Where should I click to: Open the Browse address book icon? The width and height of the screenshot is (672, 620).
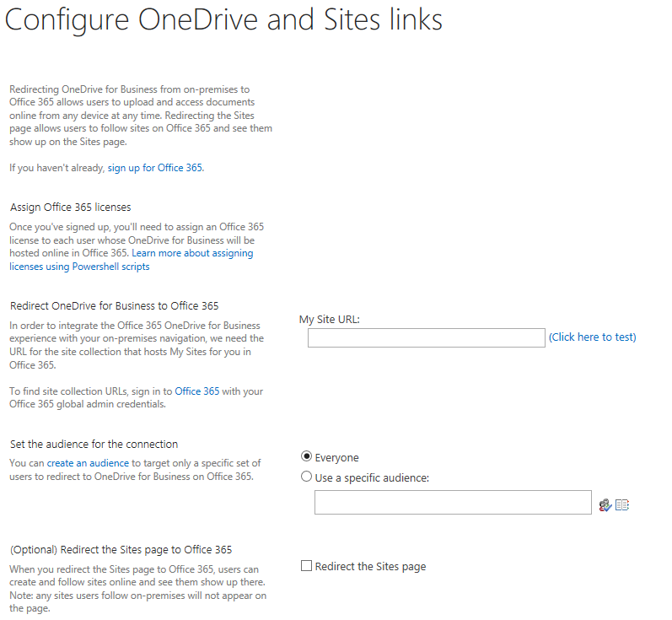622,505
